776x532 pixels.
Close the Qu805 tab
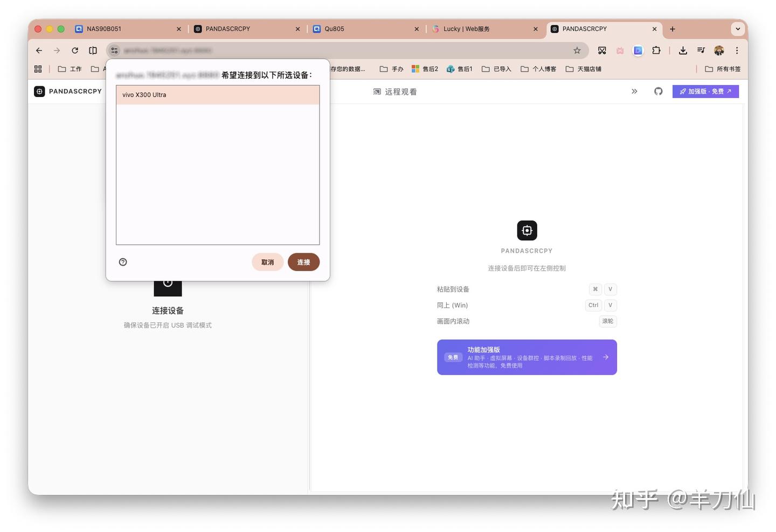point(417,29)
